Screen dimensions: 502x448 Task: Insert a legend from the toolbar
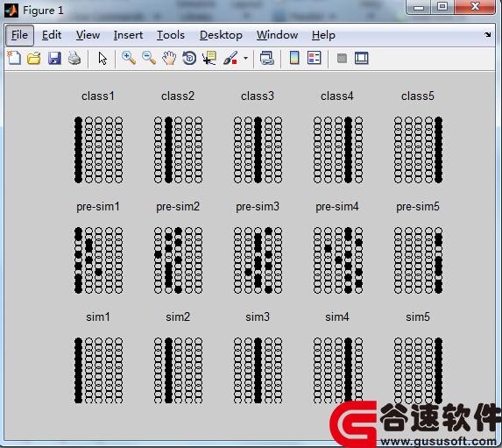314,58
